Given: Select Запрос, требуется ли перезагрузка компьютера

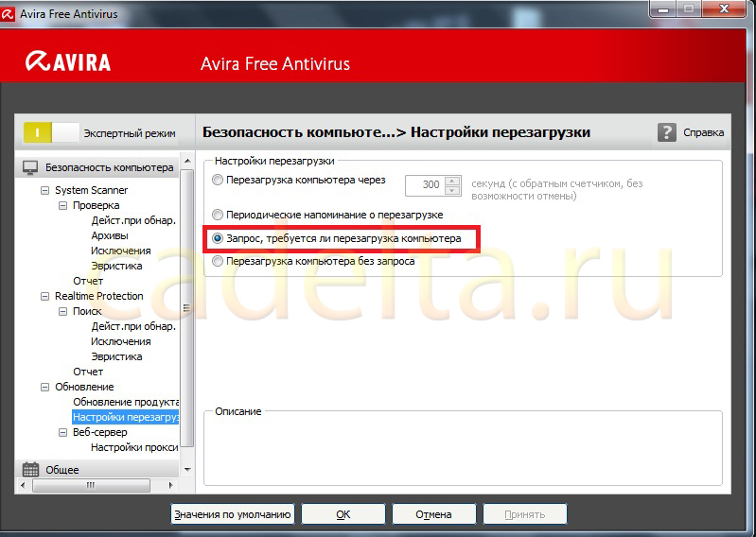Looking at the screenshot, I should (218, 238).
